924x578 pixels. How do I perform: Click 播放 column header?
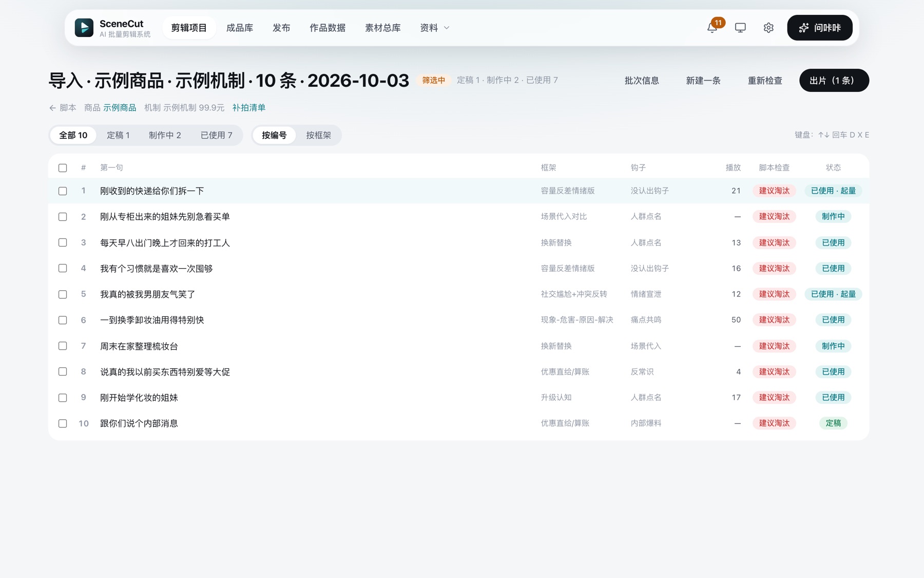pyautogui.click(x=733, y=167)
